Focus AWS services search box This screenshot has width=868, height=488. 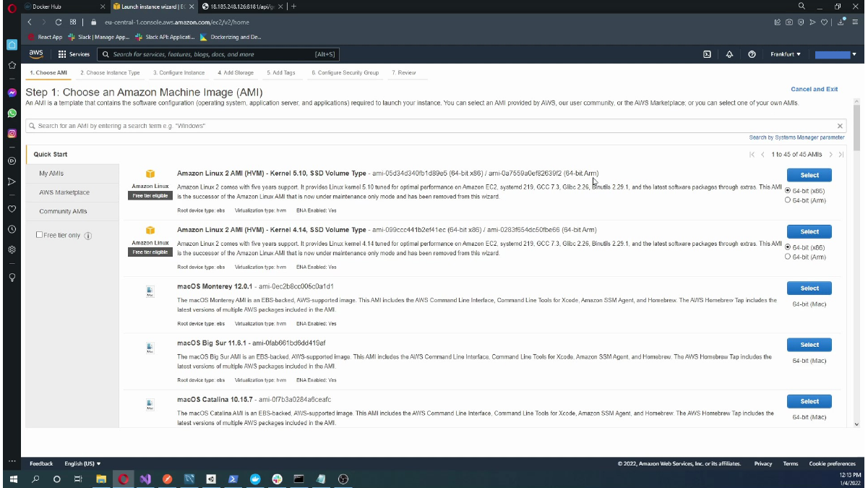(x=217, y=54)
